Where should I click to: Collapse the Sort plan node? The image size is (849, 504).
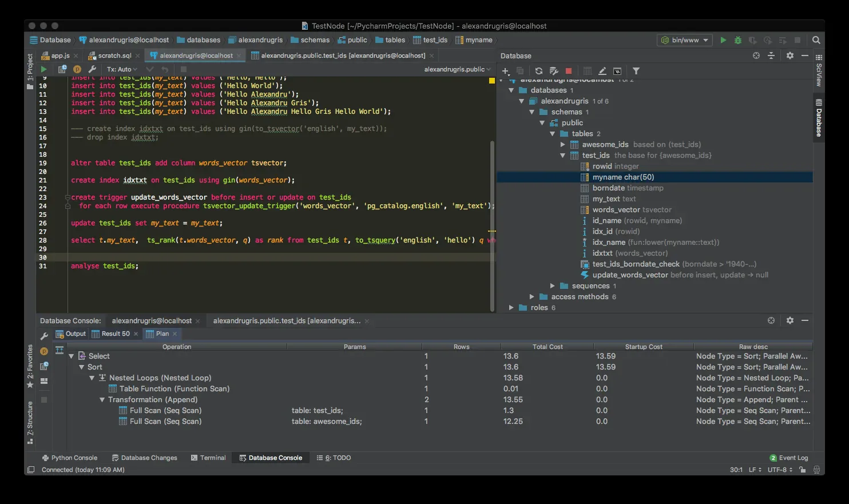pyautogui.click(x=82, y=367)
